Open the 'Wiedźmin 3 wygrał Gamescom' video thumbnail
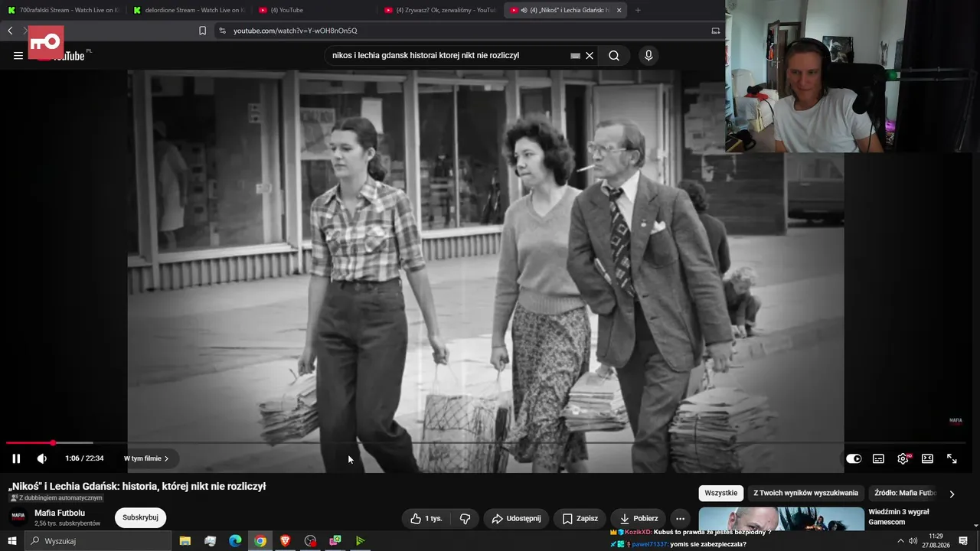 tap(781, 518)
